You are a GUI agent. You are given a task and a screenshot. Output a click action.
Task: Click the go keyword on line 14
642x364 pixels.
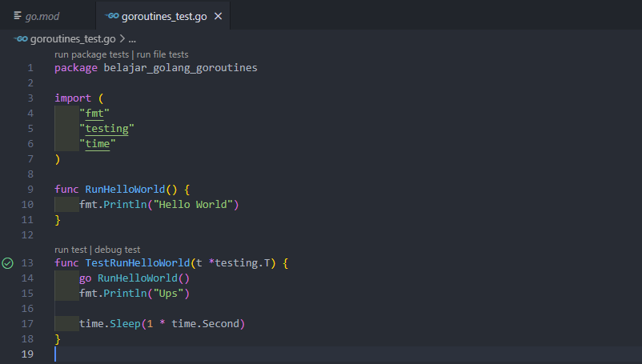pos(85,278)
